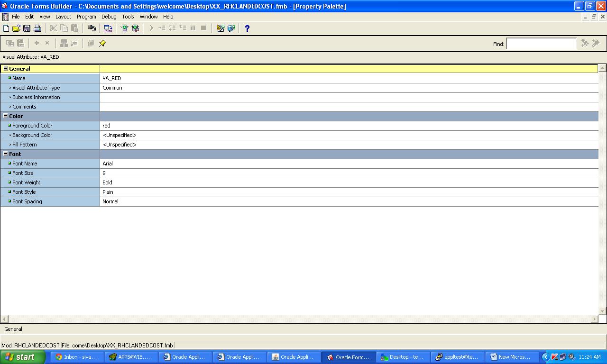Click the Run Form Debug icon
Screen dimensions: 607x364
[136, 28]
